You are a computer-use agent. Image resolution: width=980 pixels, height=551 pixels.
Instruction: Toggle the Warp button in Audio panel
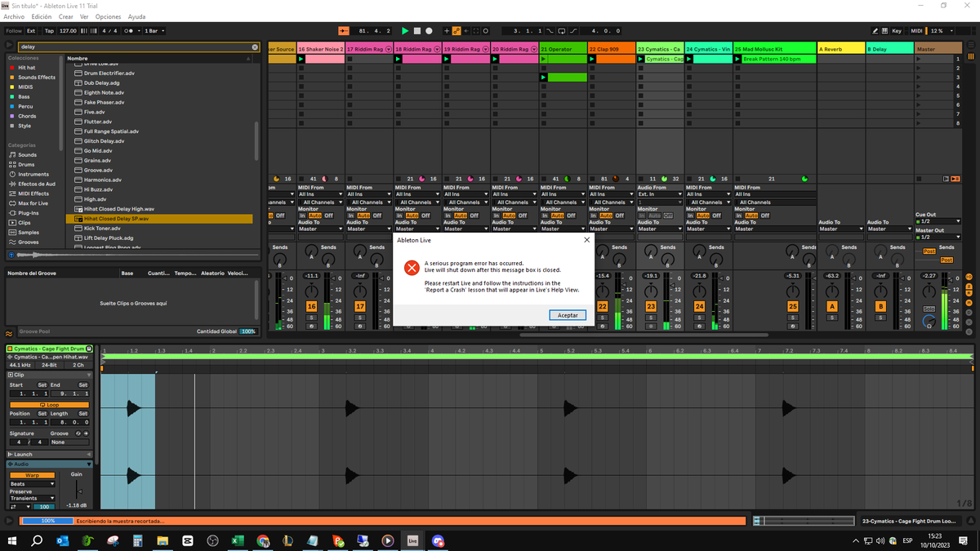pos(32,475)
